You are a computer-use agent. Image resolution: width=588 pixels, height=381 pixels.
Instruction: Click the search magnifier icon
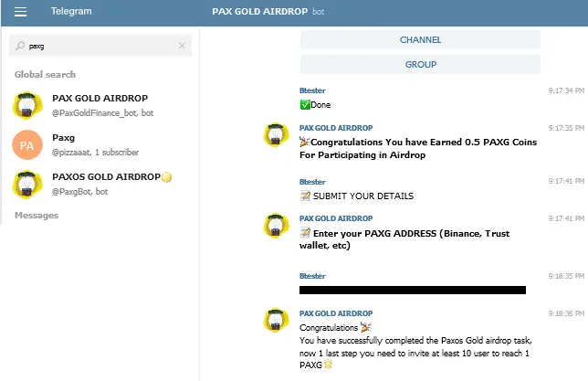(x=20, y=46)
